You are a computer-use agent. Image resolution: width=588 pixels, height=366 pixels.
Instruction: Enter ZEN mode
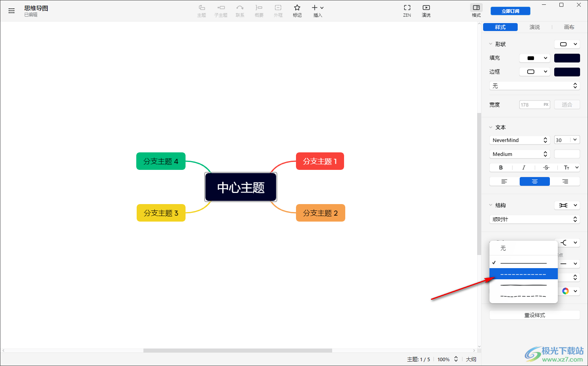tap(407, 11)
